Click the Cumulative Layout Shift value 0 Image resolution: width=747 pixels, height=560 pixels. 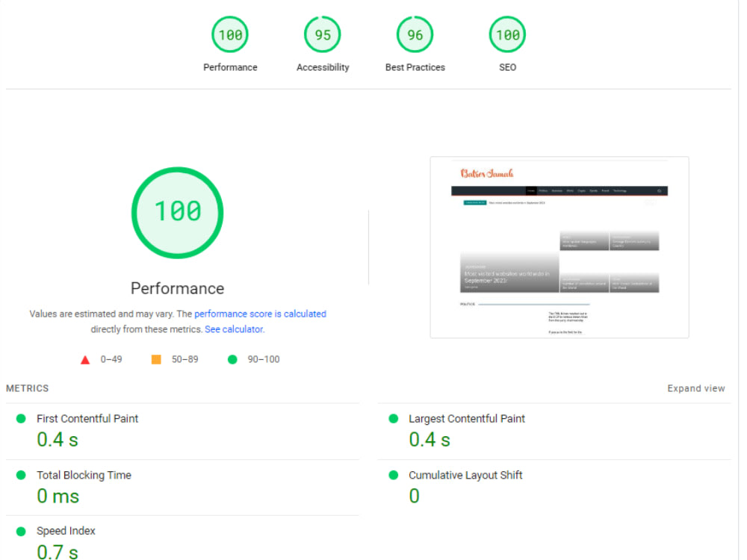[x=414, y=496]
